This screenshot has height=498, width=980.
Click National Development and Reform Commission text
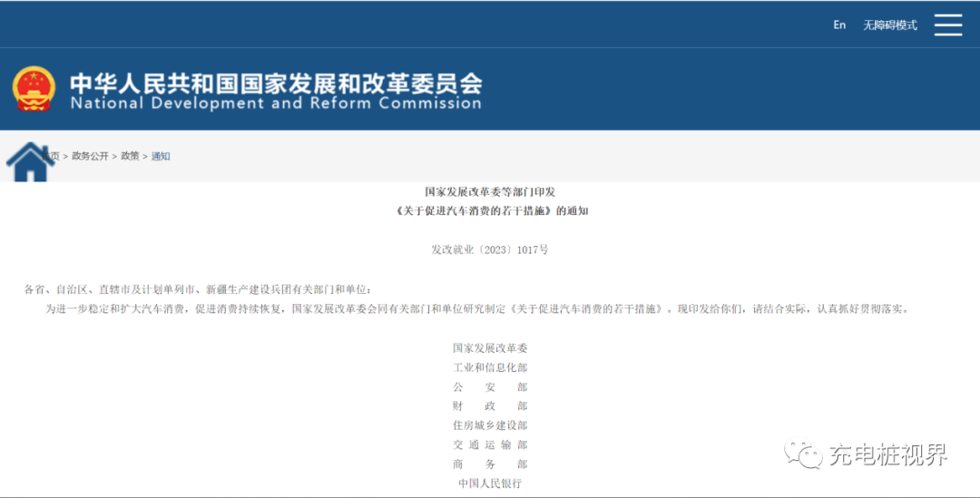276,103
